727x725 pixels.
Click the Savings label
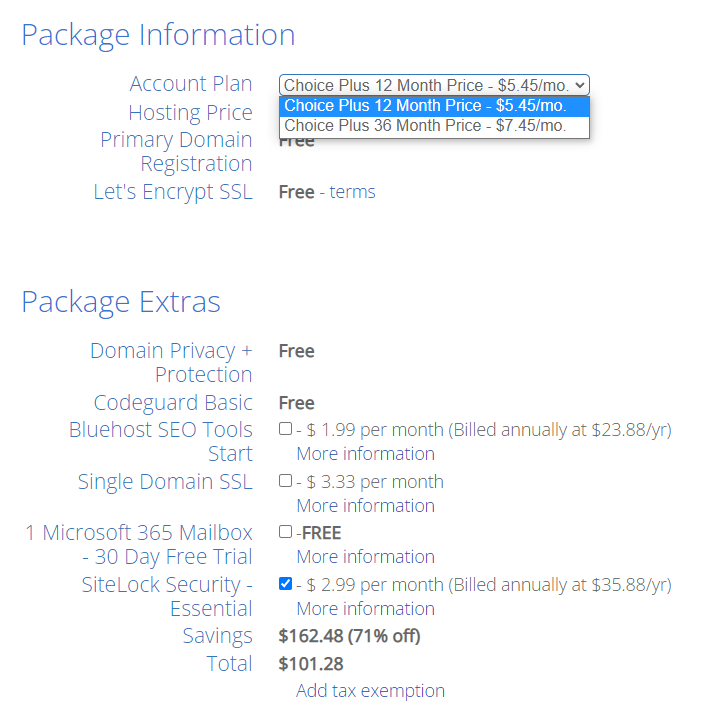click(217, 636)
